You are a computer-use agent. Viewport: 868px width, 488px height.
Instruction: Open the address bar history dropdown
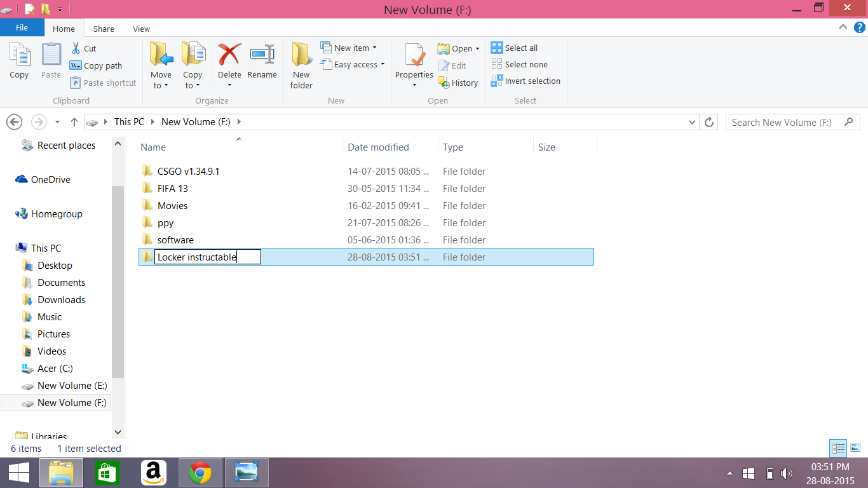tap(692, 122)
